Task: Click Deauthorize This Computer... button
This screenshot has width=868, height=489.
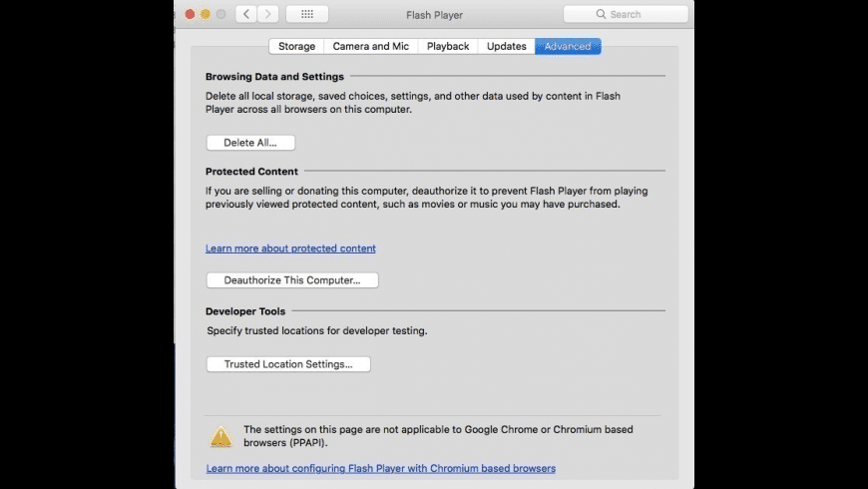Action: point(292,280)
